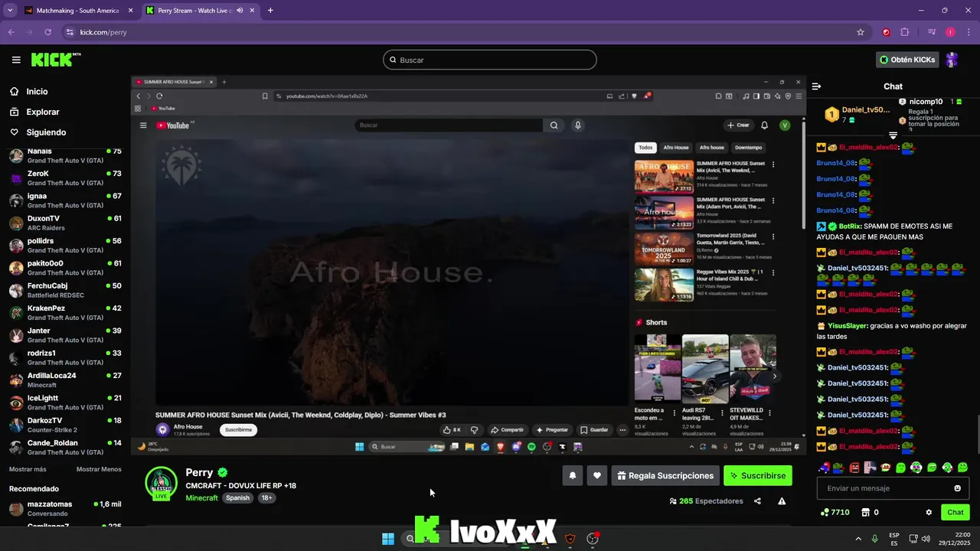View site information icon in address bar
This screenshot has height=551, width=980.
[70, 32]
